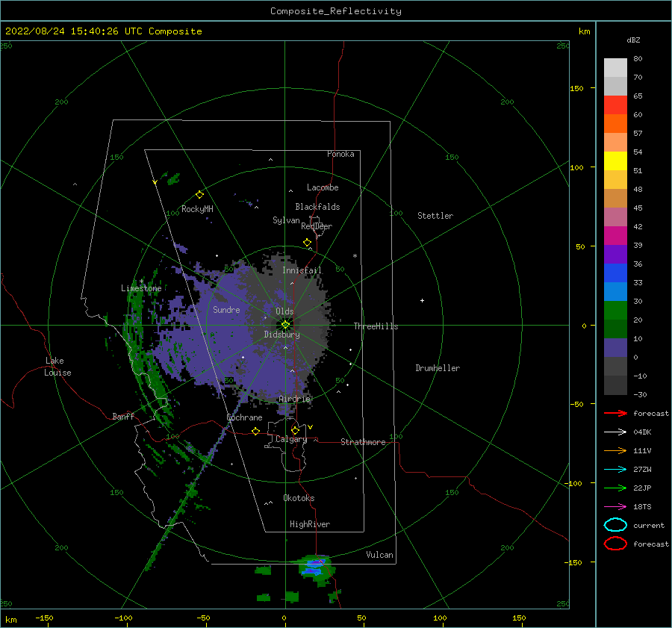Viewport: 672px width, 628px height.
Task: Click the magenta 18TS arrow icon
Action: (x=615, y=507)
